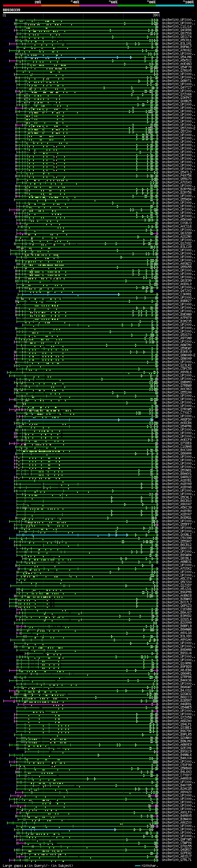Select the UniRef100_Q4YT27 label

177,88
